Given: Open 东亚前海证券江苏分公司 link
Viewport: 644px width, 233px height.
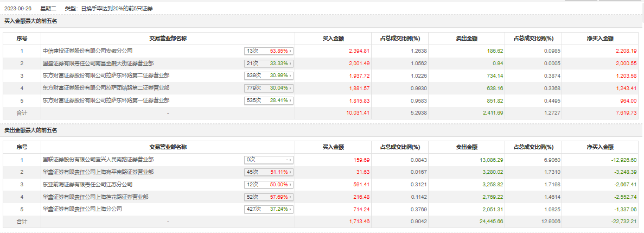Looking at the screenshot, I should [x=88, y=185].
